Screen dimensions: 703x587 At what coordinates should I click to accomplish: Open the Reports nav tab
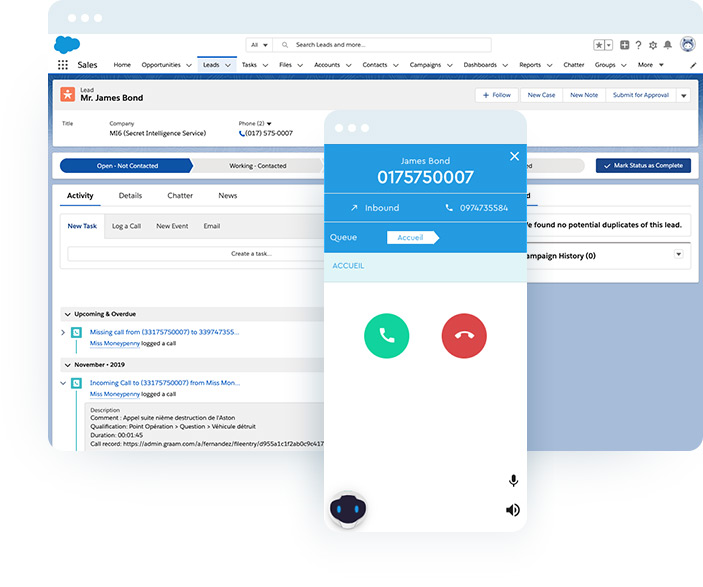click(x=530, y=65)
